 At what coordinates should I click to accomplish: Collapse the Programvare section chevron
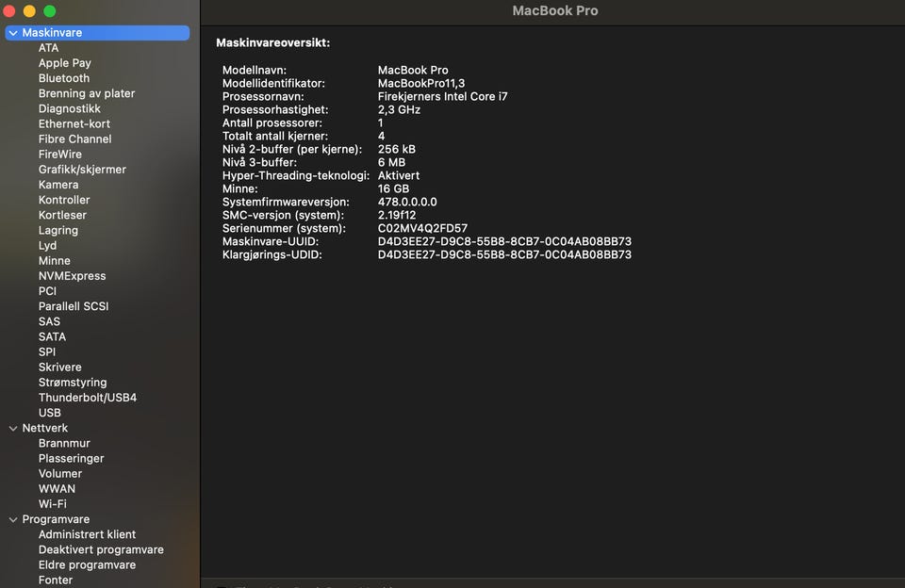[12, 519]
